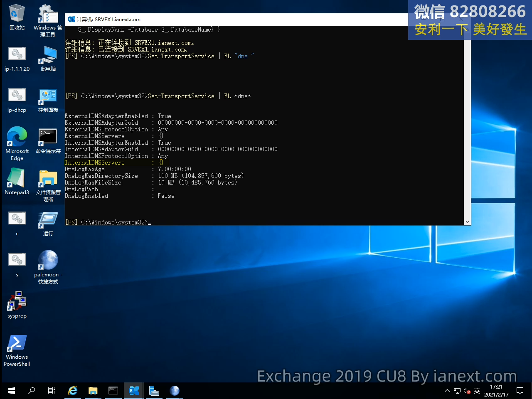This screenshot has height=399, width=532.
Task: Click the ExternalDNSServers output line
Action: (x=114, y=136)
